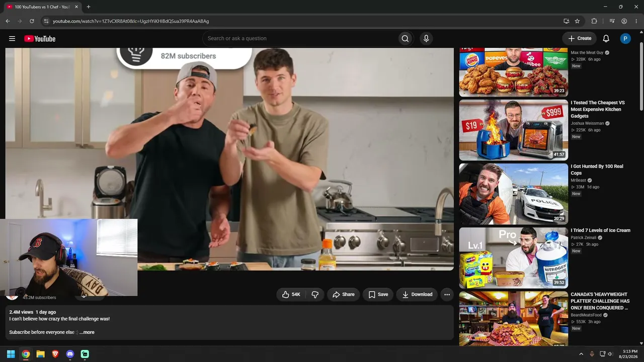The height and width of the screenshot is (362, 644).
Task: Open the fried chicken comparison video thumbnail
Action: tap(514, 72)
